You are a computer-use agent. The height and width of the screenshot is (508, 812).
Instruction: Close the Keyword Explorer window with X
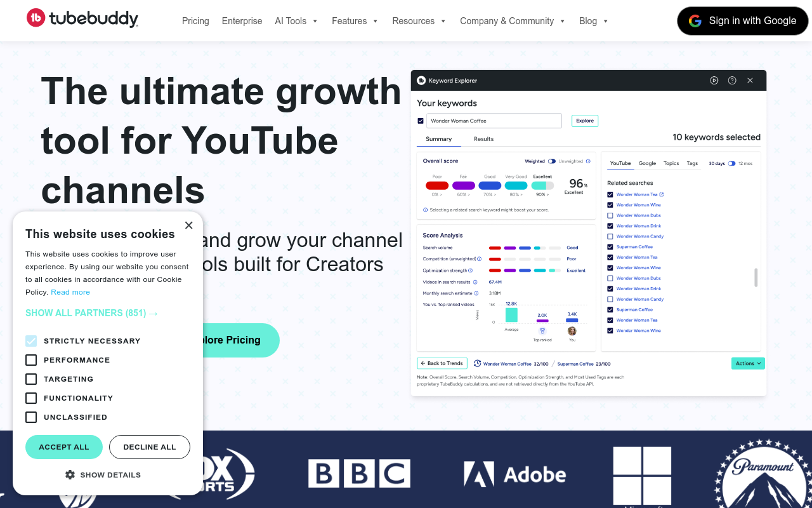coord(750,81)
